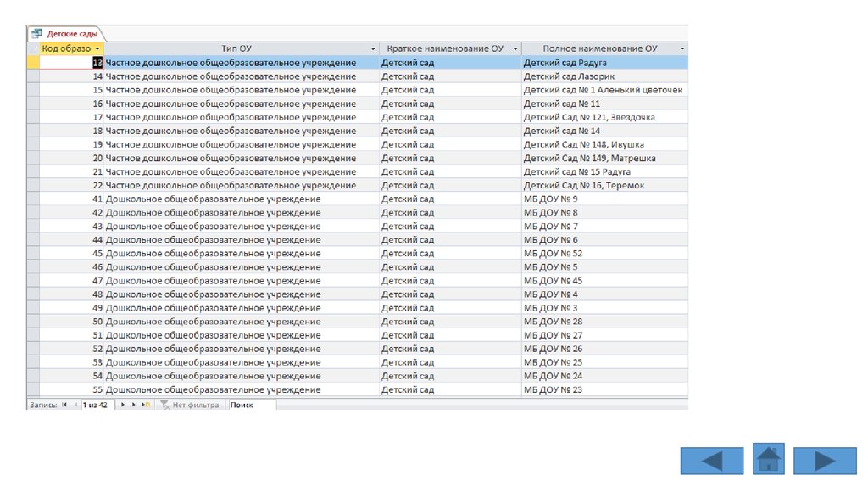Select the 'Детские сады' table tab
Screen dimensions: 868x487
[64, 33]
